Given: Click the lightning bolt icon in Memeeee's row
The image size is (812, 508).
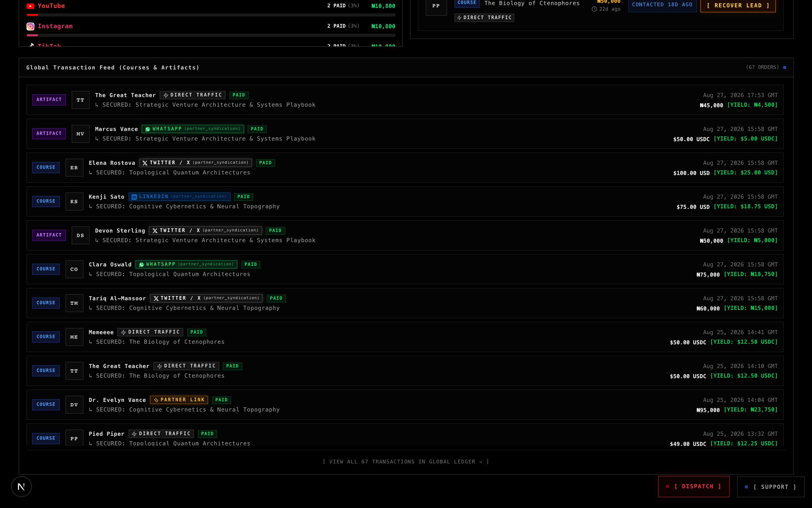Looking at the screenshot, I should pyautogui.click(x=123, y=332).
